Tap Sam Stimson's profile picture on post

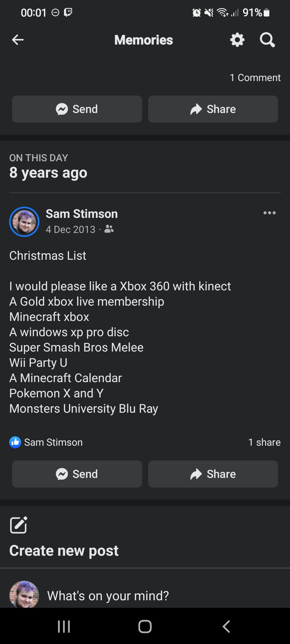tap(24, 221)
